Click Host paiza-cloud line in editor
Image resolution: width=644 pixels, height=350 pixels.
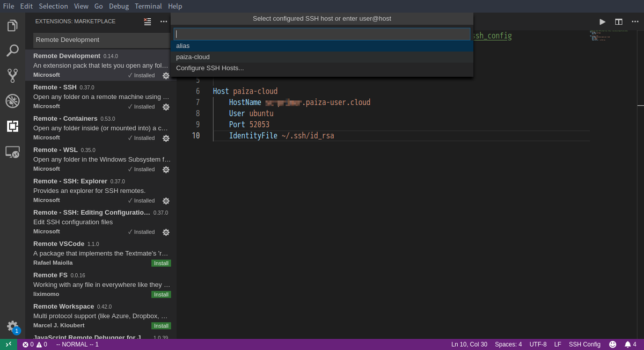245,91
